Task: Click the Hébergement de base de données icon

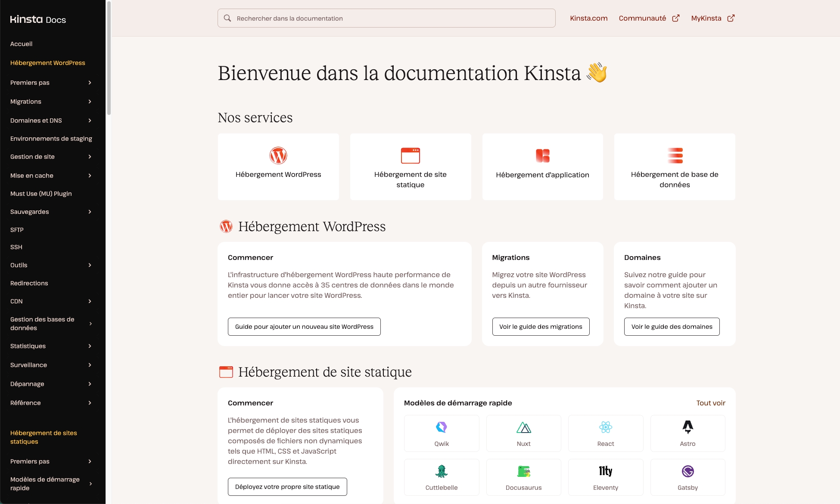Action: (x=675, y=155)
